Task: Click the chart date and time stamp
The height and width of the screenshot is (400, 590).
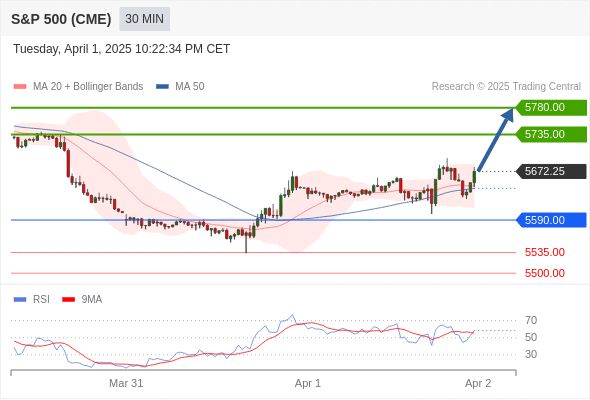Action: pyautogui.click(x=122, y=49)
